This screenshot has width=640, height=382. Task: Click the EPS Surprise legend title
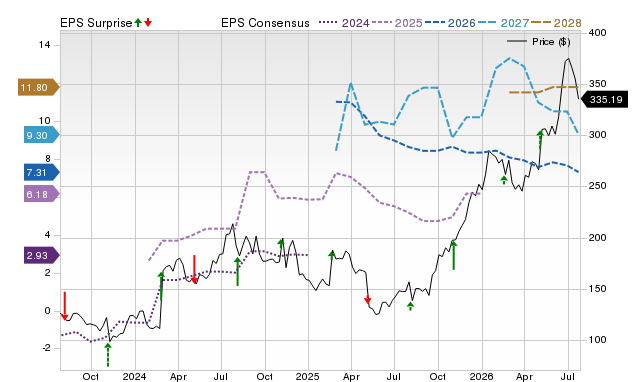tap(96, 23)
